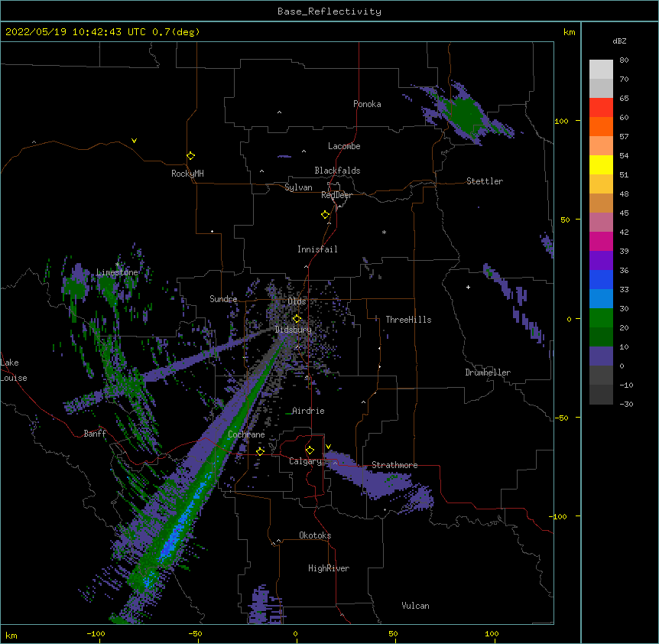The height and width of the screenshot is (644, 659).
Task: Click the yellow marker beside RockyMH
Action: click(191, 156)
